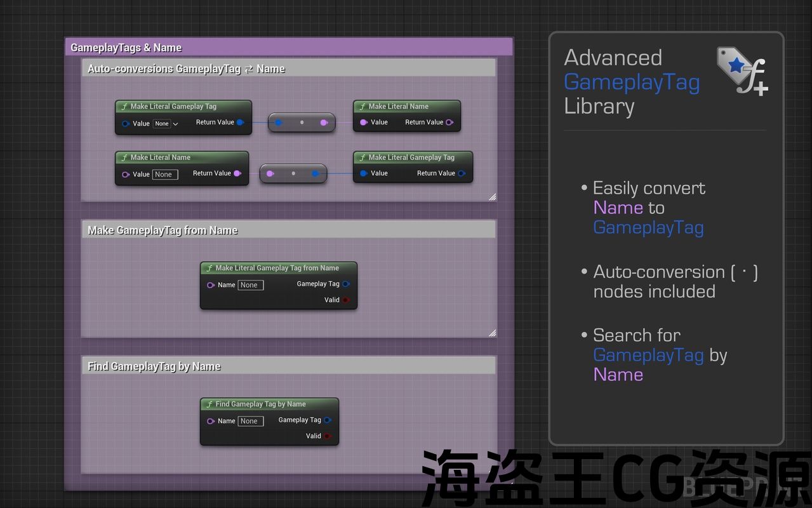Viewport: 812px width, 508px height.
Task: Select the lower name-to-tag conversion node
Action: (x=293, y=173)
